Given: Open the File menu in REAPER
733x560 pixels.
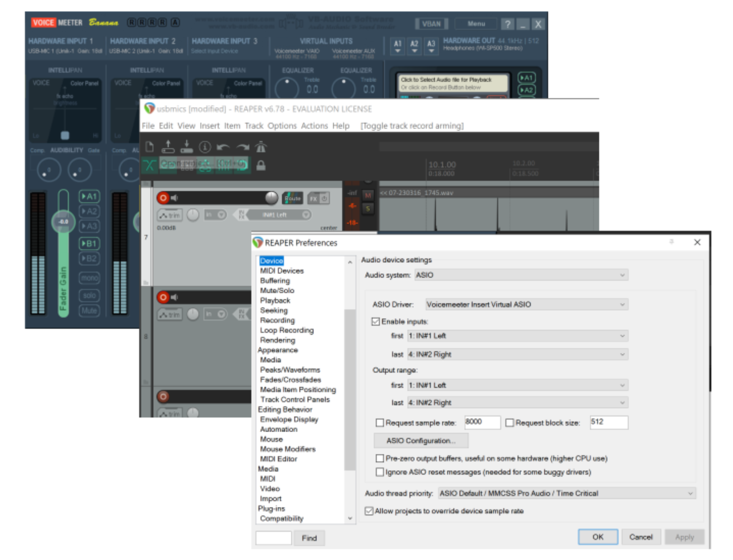Looking at the screenshot, I should [x=148, y=126].
